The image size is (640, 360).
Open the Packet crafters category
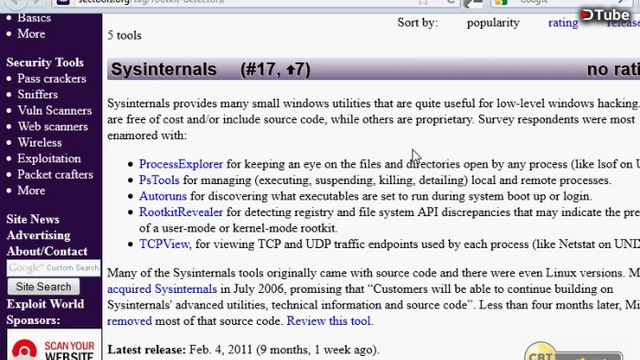(x=55, y=174)
